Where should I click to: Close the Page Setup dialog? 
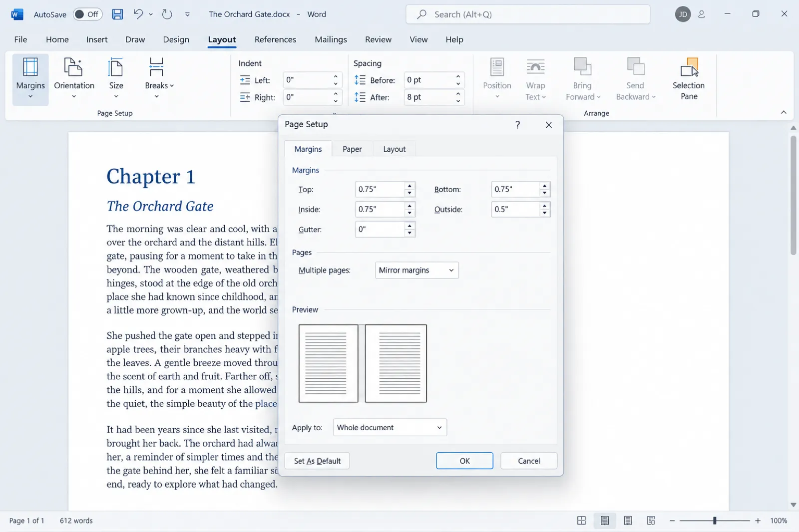[548, 125]
